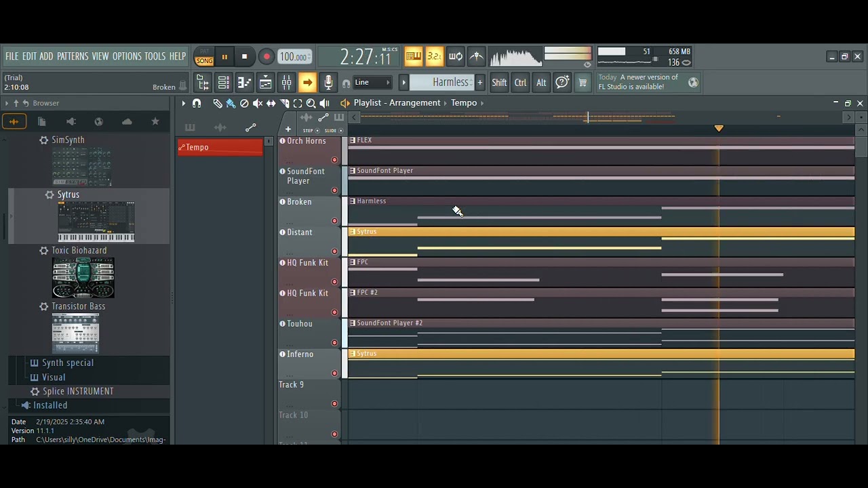Click the record button
Screen dimensions: 868x488
[267, 57]
